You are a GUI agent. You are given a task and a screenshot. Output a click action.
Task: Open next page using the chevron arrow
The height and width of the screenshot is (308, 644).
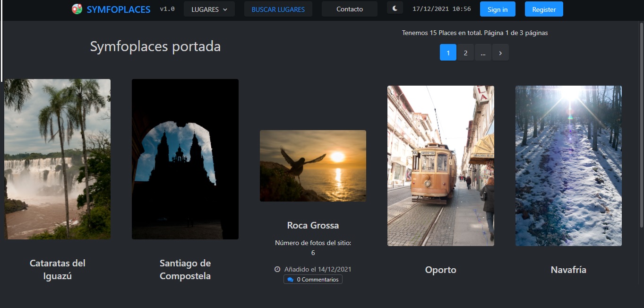pos(500,52)
